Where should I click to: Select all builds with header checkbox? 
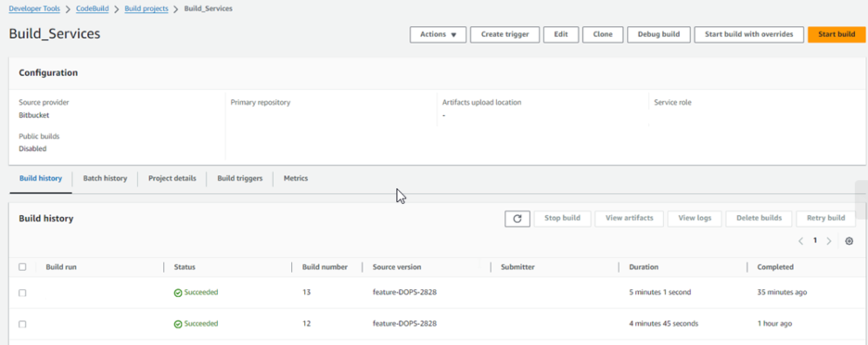tap(22, 267)
